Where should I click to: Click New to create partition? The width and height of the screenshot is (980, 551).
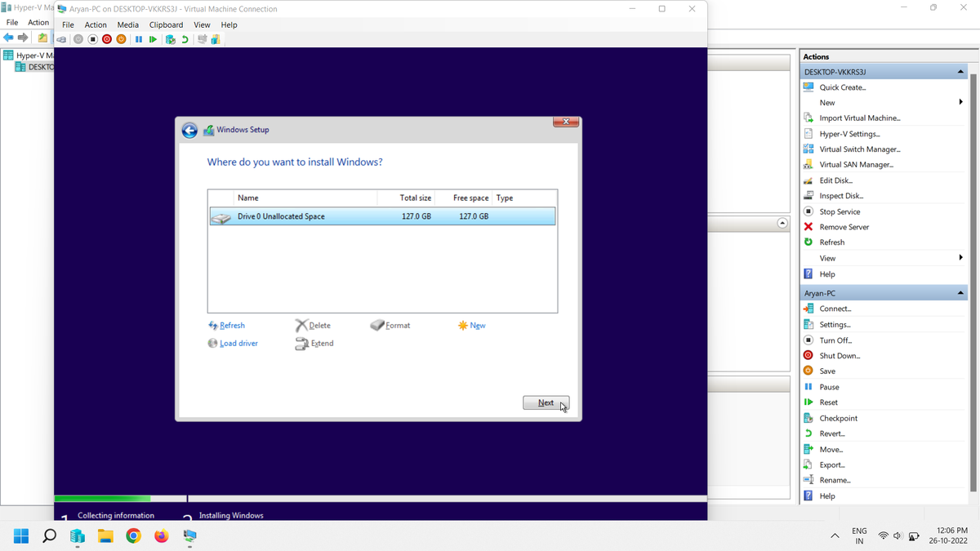pyautogui.click(x=471, y=326)
